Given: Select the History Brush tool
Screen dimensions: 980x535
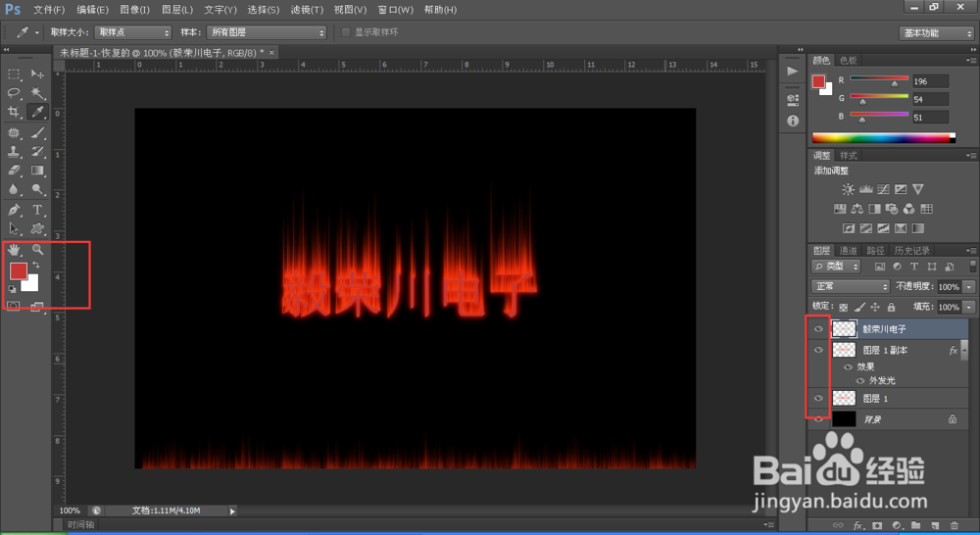Looking at the screenshot, I should [37, 151].
